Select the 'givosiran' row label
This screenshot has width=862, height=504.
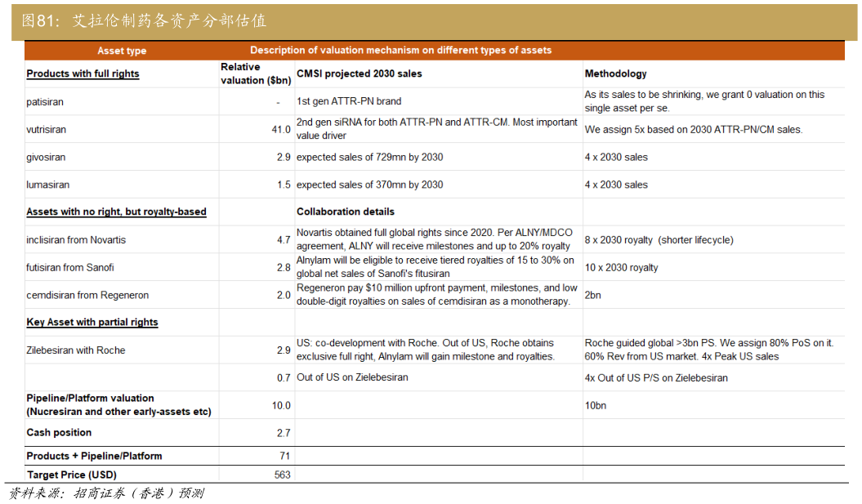(x=46, y=157)
